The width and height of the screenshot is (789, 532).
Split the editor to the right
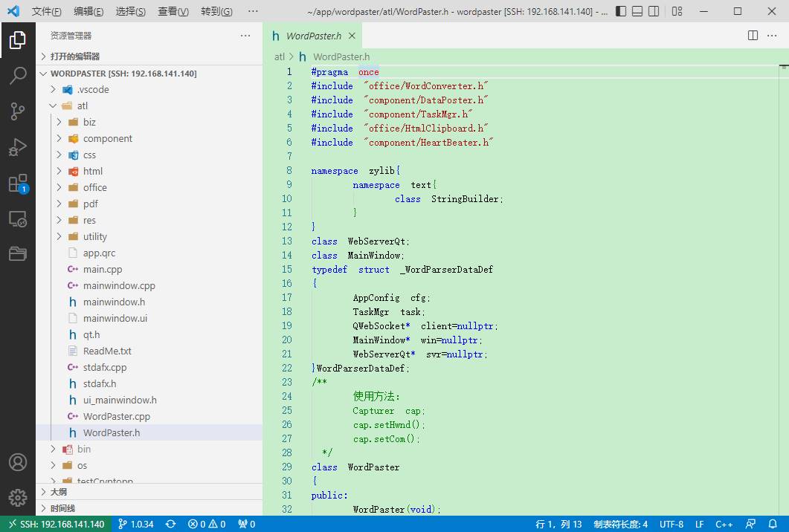tap(753, 36)
